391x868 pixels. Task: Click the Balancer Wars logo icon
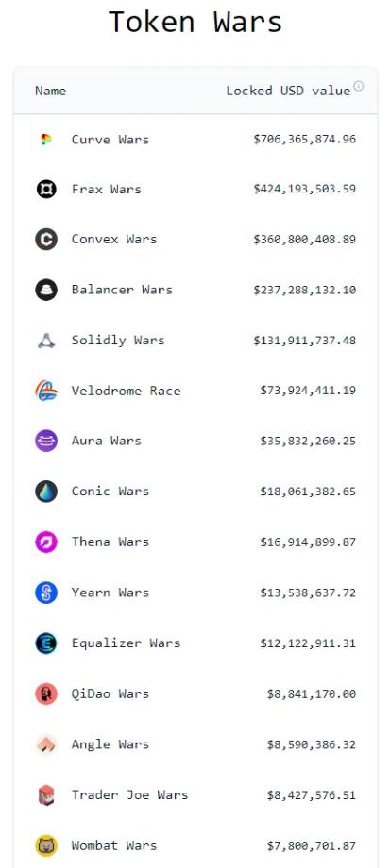[46, 290]
